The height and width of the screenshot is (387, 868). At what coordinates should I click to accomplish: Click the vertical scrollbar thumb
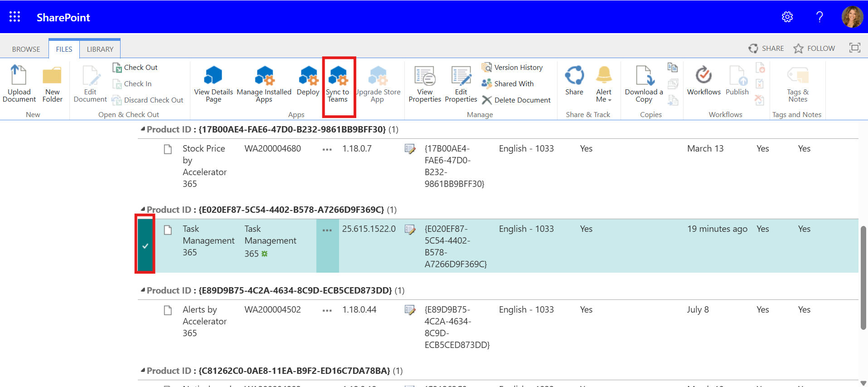click(x=863, y=277)
